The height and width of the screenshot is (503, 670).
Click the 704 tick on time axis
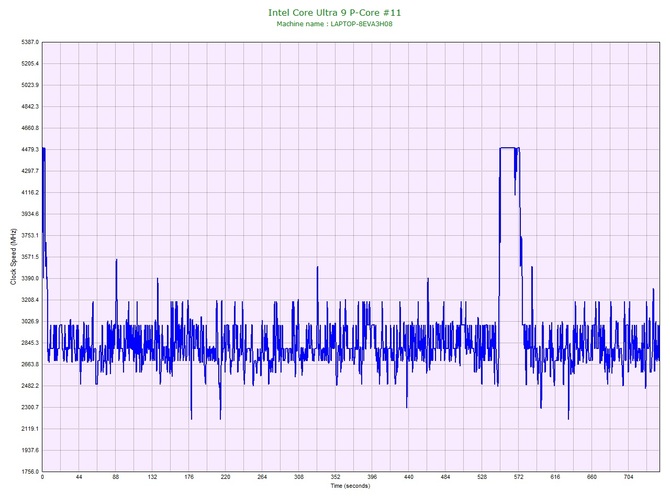629,477
